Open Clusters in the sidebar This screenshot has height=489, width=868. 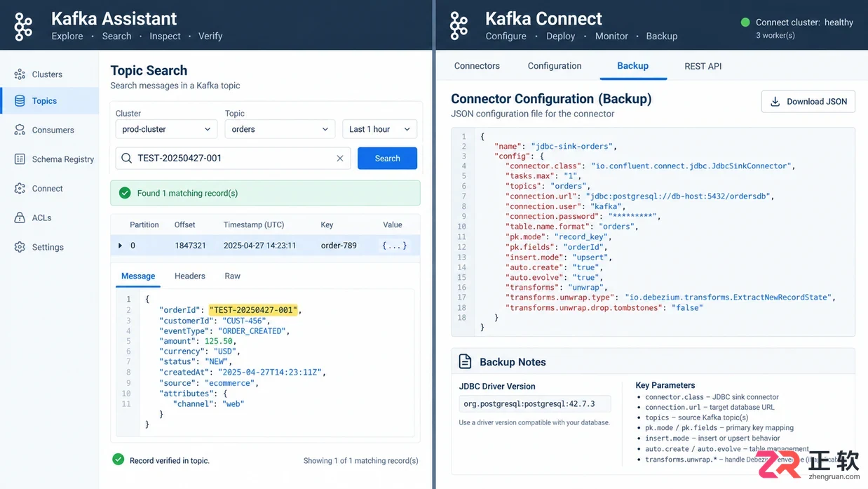pos(49,74)
